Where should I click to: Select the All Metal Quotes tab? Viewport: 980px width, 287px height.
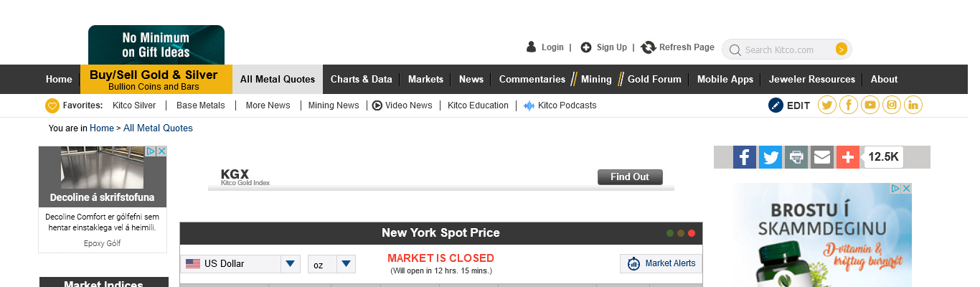[x=278, y=80]
